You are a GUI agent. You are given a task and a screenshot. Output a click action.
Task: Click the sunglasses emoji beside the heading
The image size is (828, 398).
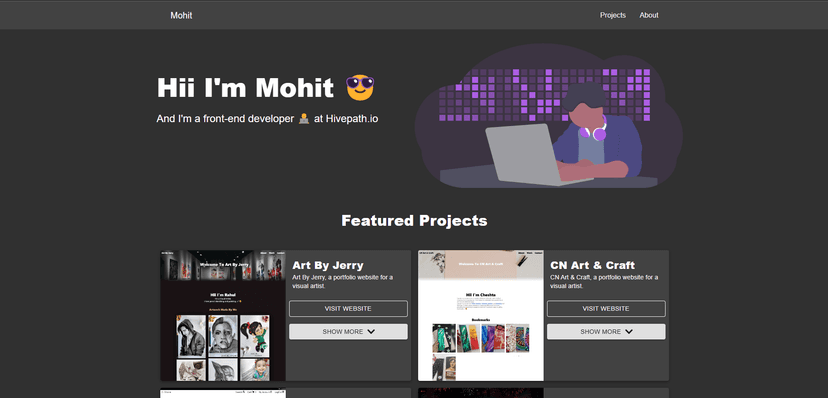(x=360, y=88)
